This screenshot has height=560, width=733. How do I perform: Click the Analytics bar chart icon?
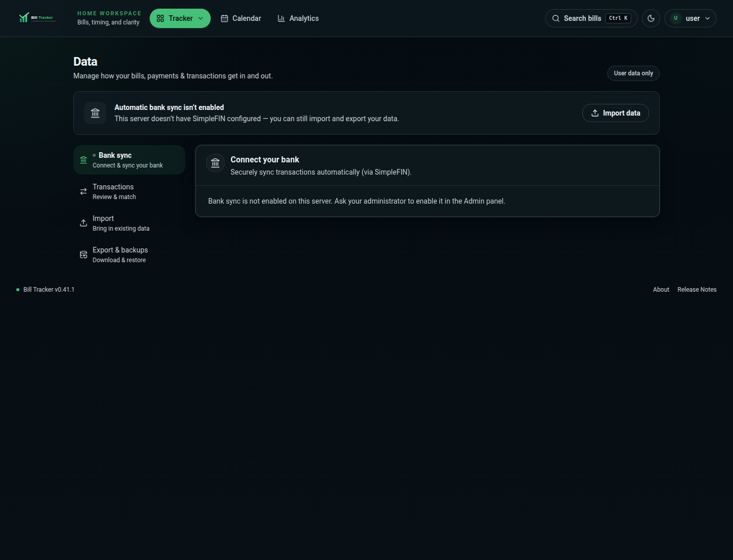[x=281, y=18]
